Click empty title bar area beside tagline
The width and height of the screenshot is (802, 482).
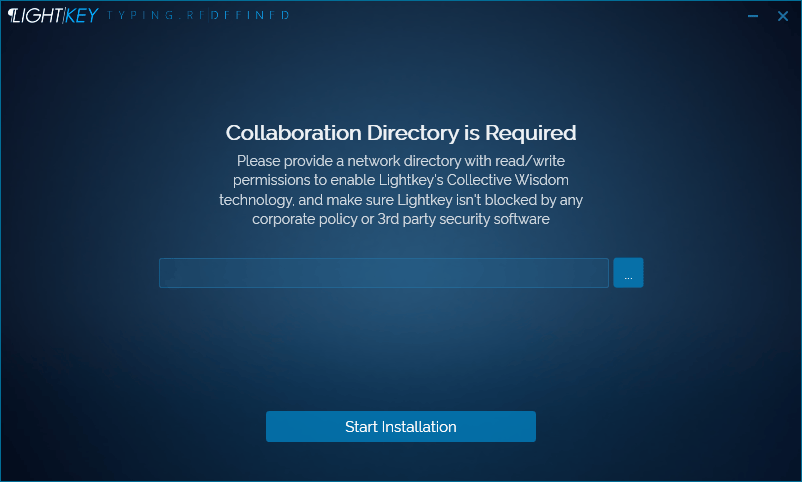[500, 16]
